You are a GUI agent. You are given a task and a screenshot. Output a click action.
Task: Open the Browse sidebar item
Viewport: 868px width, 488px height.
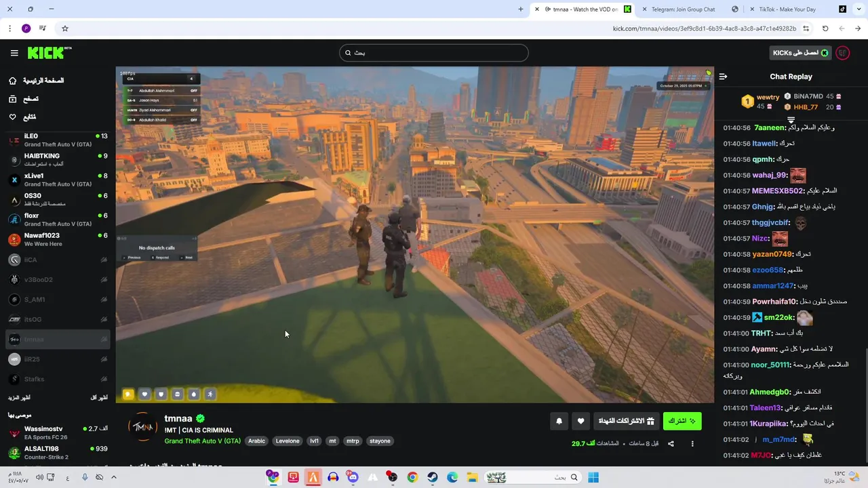[23, 99]
